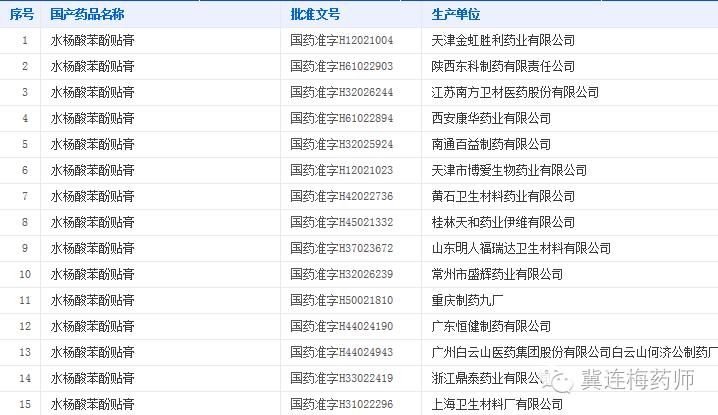Click the 生产单位 column header
This screenshot has height=415, width=718.
[456, 14]
